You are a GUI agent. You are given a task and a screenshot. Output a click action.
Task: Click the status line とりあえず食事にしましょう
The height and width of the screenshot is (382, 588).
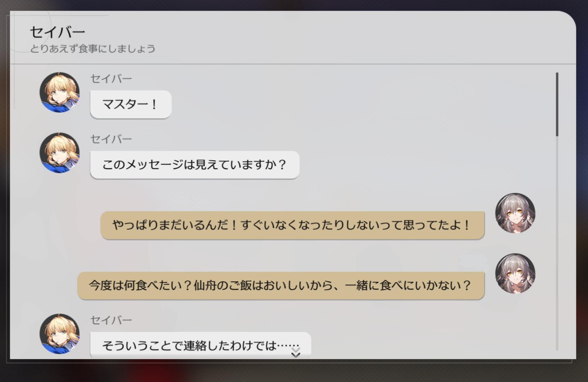point(93,49)
